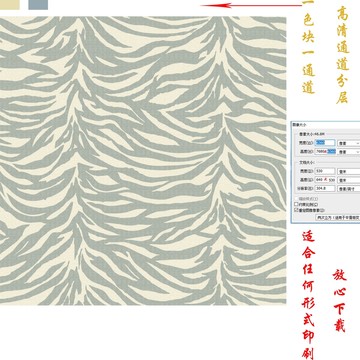Click the red 放心下载 text
Screen dimensions: 360x360
point(339,301)
